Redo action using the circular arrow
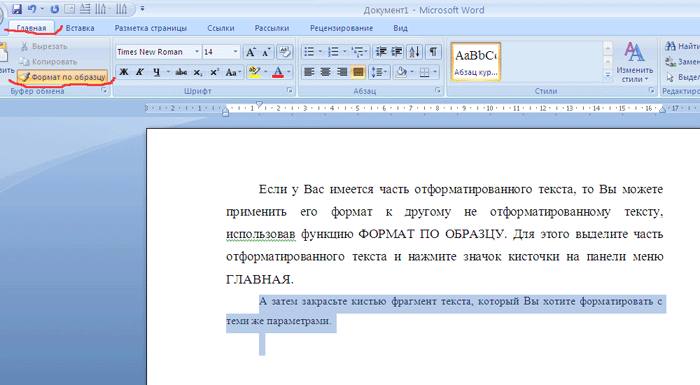The width and height of the screenshot is (700, 385). [x=54, y=9]
